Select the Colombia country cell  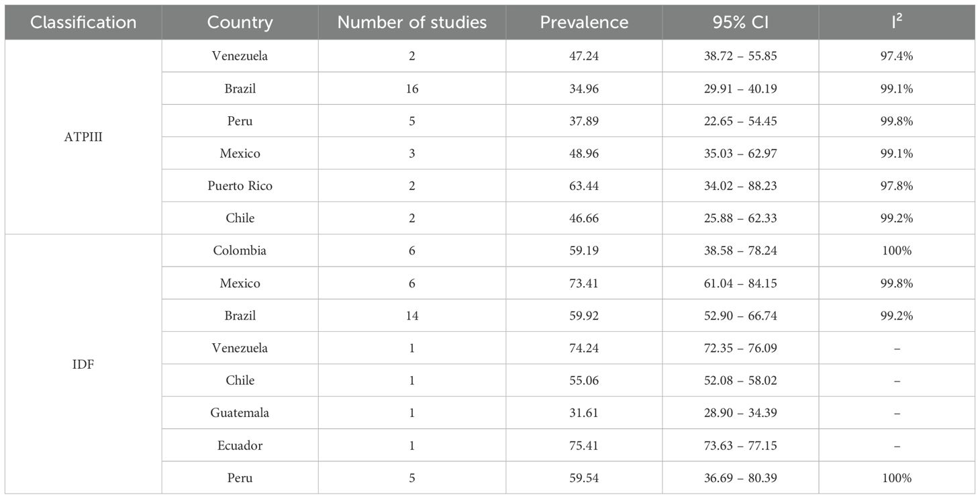pos(240,251)
